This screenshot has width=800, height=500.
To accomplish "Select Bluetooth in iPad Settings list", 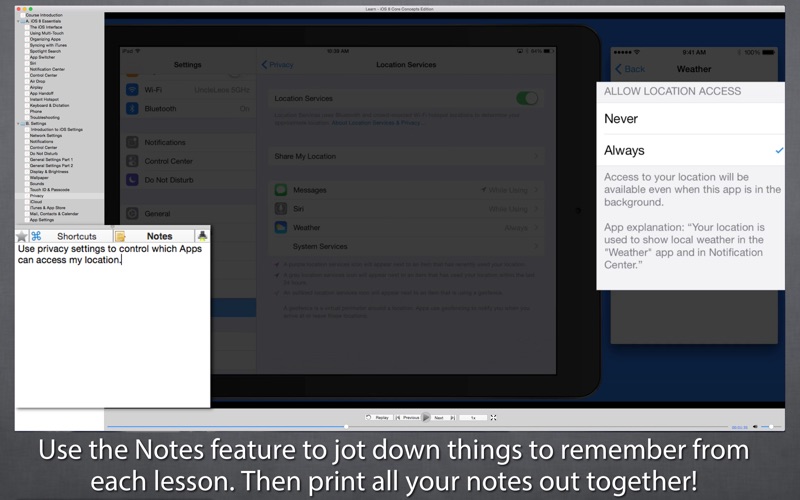I will pos(188,109).
